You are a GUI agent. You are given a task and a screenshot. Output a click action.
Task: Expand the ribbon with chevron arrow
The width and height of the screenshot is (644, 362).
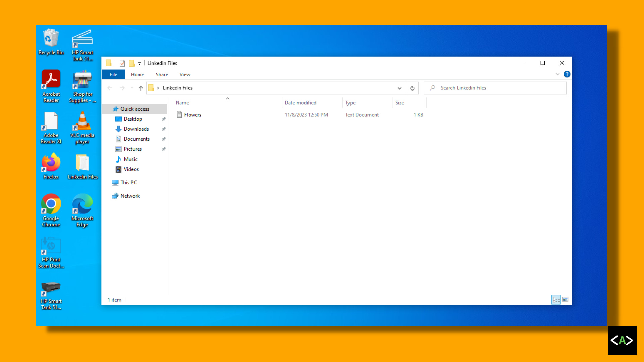557,74
